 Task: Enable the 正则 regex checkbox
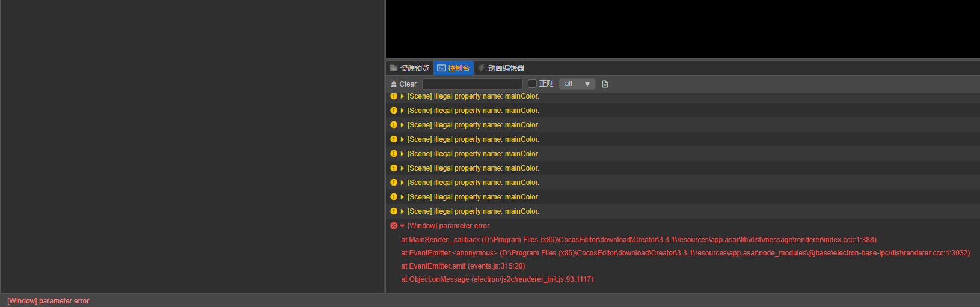[532, 84]
